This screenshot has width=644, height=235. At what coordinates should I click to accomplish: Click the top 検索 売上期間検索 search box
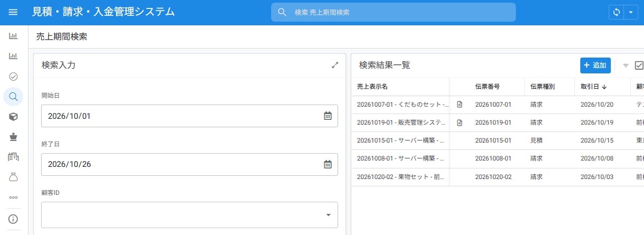pos(393,12)
